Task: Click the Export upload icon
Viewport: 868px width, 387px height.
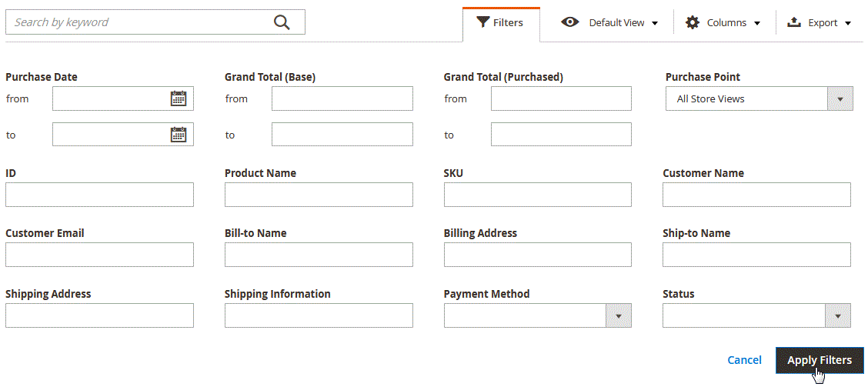Action: [x=794, y=22]
